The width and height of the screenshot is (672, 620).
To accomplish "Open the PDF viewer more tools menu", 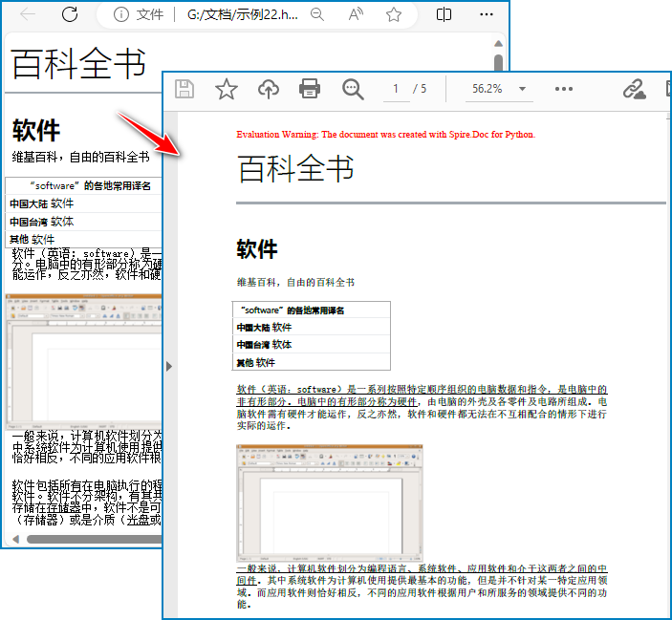I will pos(564,89).
